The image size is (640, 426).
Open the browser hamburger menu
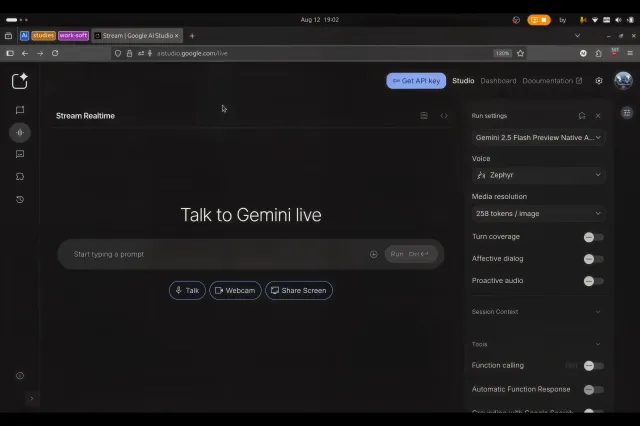(630, 53)
